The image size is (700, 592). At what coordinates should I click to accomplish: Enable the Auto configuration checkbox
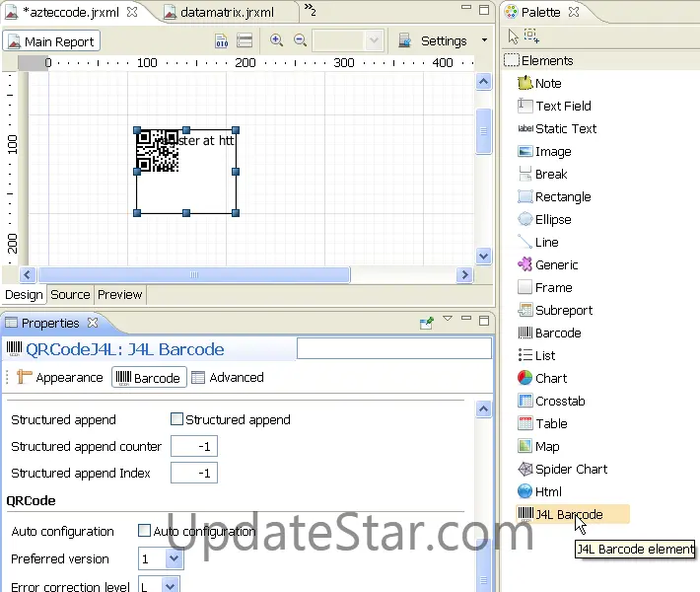[x=144, y=531]
